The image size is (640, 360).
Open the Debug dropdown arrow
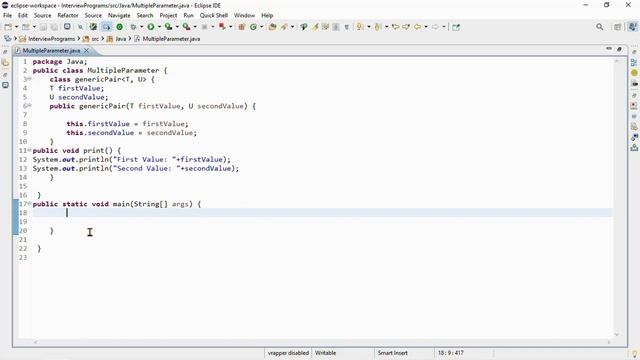[142, 27]
